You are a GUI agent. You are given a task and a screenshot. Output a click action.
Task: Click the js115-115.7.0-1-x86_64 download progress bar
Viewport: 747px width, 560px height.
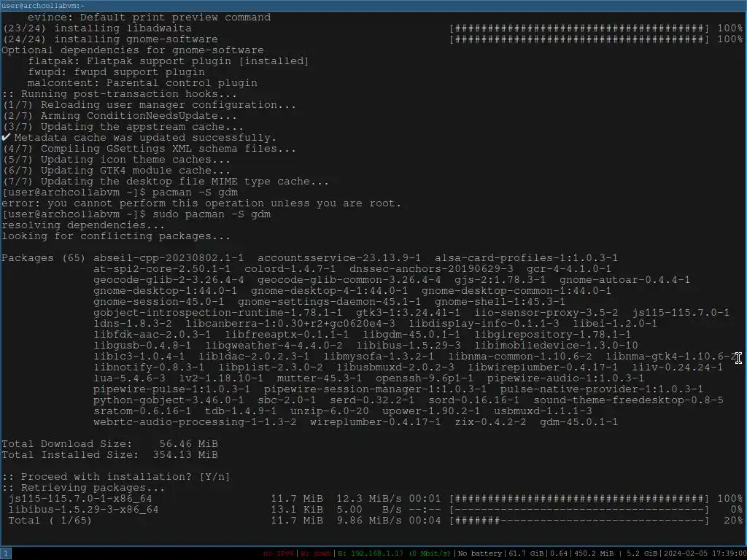[x=579, y=499]
